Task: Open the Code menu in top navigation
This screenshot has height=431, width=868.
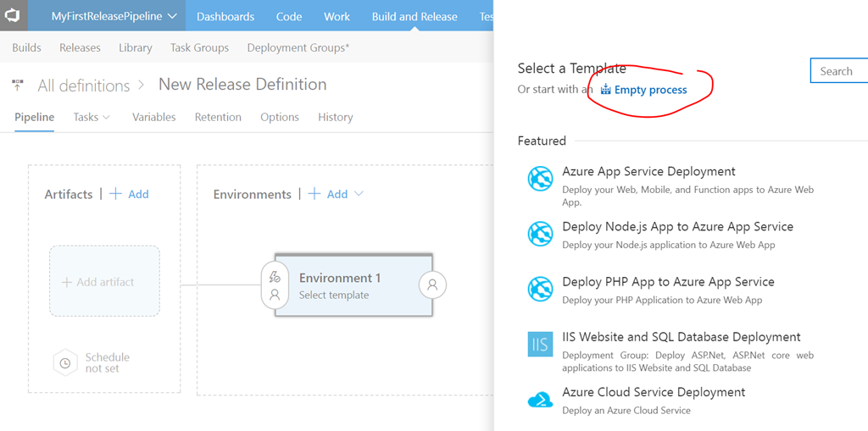Action: [288, 16]
